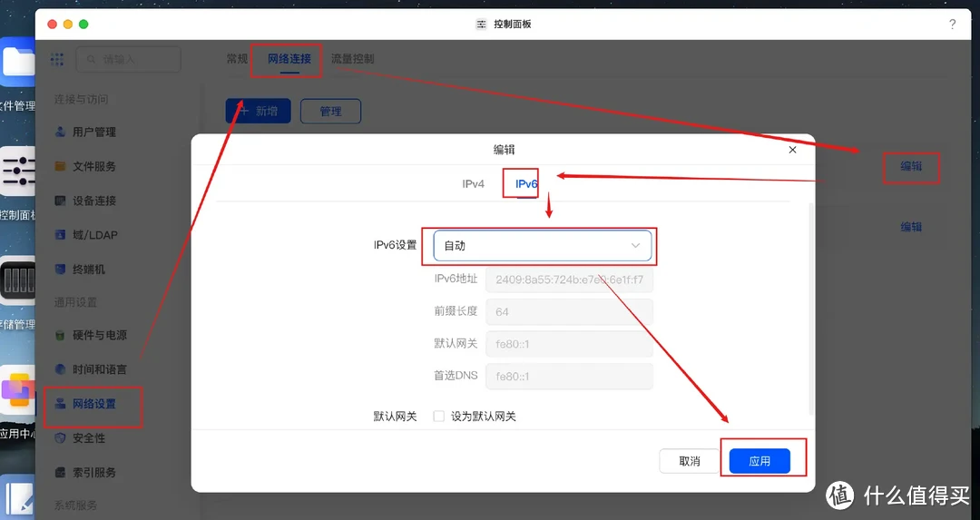Click the 前缀长度 field showing 64
The image size is (980, 520).
[569, 311]
